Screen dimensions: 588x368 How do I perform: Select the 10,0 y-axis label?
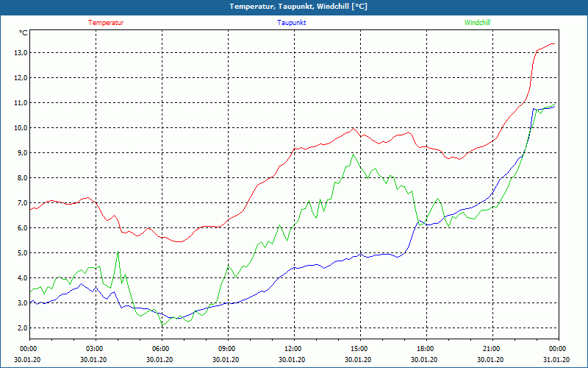tap(21, 128)
